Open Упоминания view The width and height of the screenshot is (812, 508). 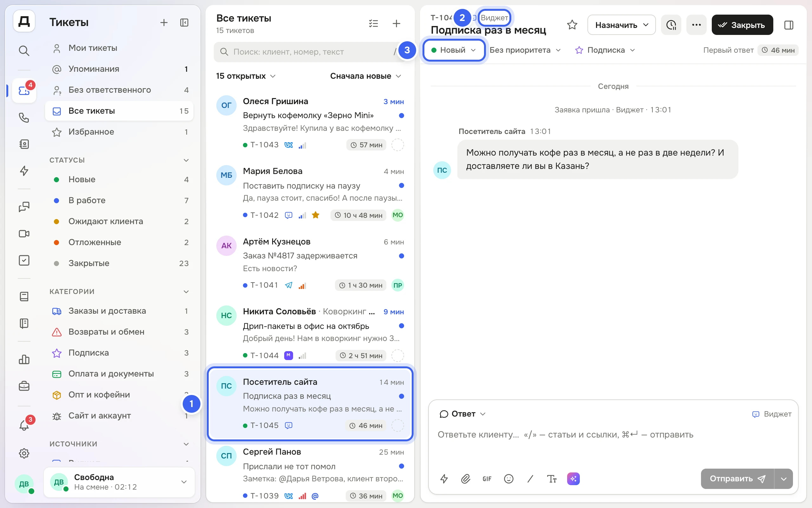point(119,69)
